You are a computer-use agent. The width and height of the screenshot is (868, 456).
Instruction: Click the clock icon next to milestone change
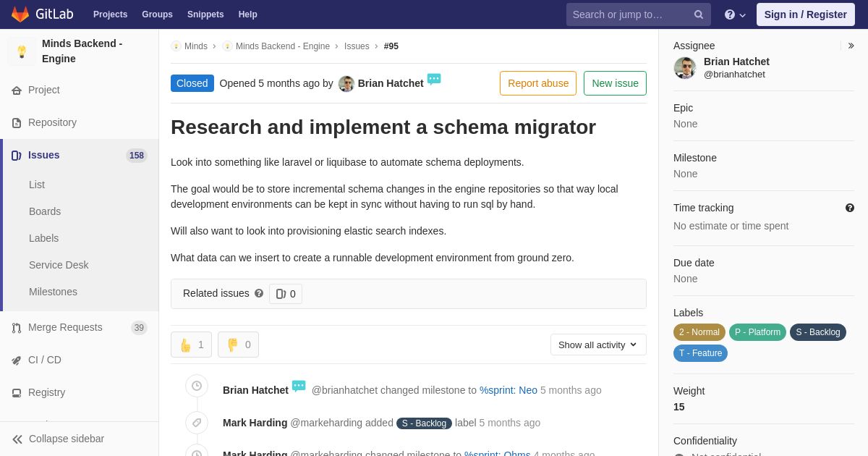click(197, 386)
